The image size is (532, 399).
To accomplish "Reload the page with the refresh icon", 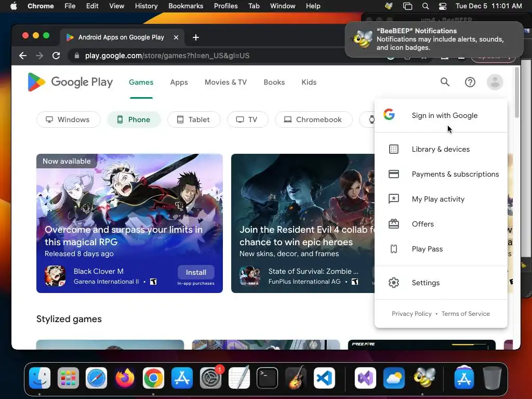I will [56, 56].
